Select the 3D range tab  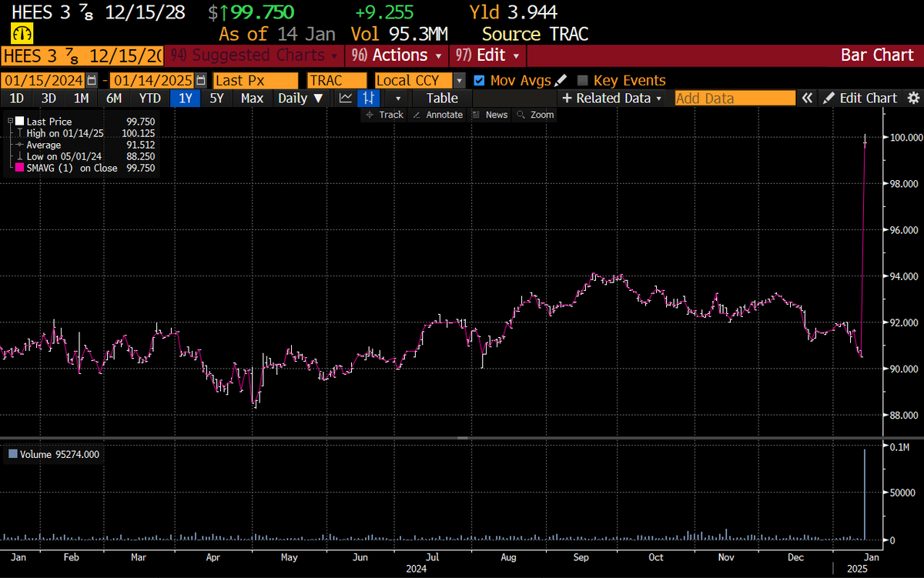[x=49, y=98]
